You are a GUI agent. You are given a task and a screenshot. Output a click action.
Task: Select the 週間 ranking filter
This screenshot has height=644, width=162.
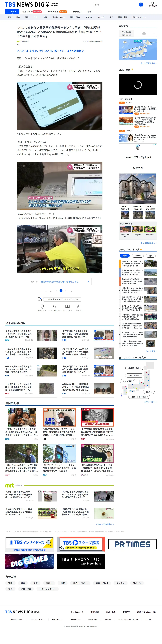[x=151, y=256]
